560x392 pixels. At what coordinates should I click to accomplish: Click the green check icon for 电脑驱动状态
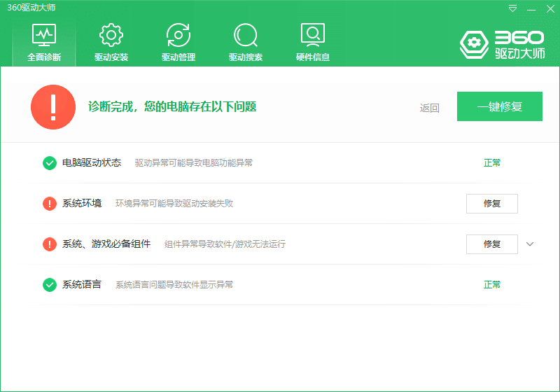tap(50, 163)
